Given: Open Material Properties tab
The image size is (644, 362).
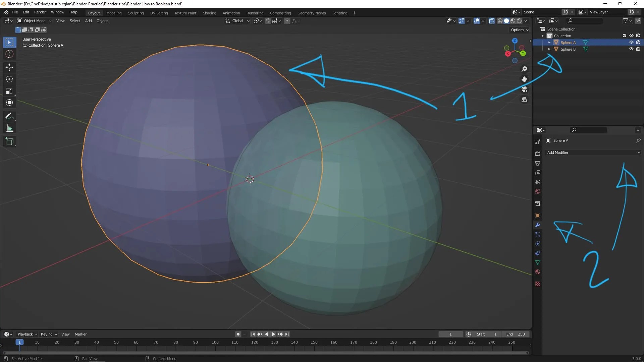Looking at the screenshot, I should point(538,272).
